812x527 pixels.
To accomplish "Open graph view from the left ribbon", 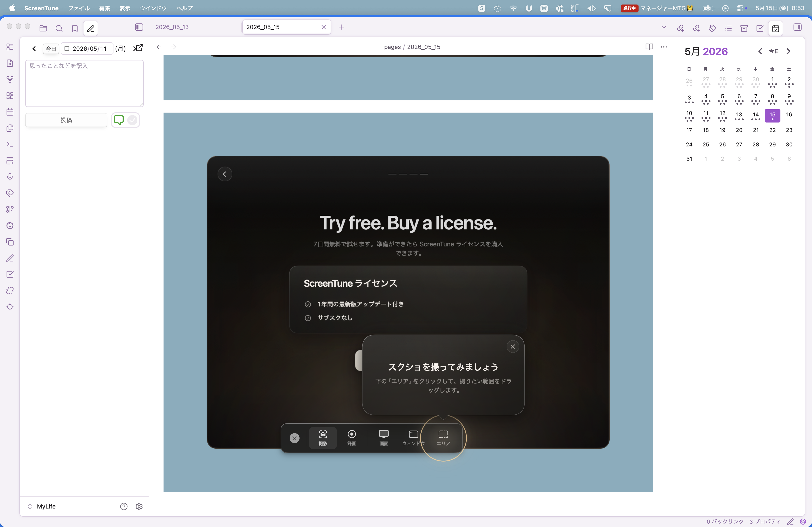I will [10, 79].
